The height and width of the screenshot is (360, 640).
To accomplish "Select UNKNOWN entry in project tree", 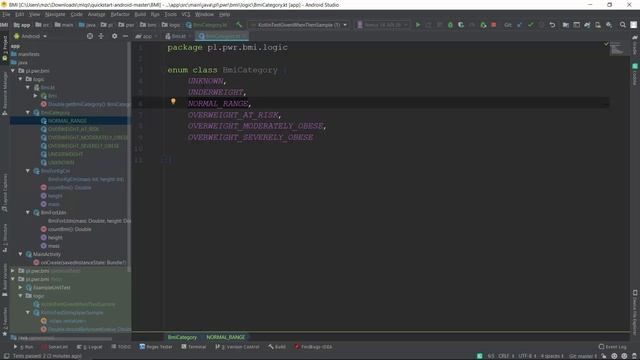I will coord(61,162).
